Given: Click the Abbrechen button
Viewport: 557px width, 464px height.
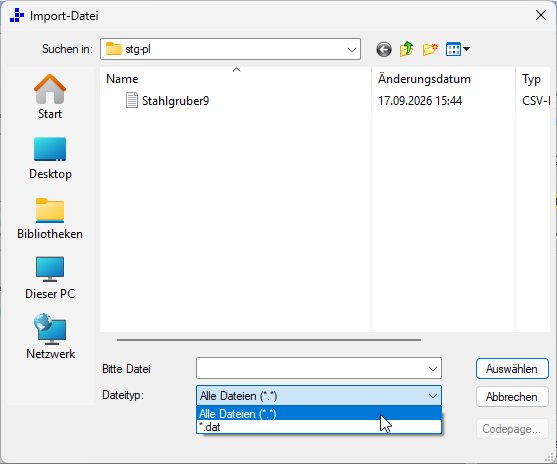Looking at the screenshot, I should tap(512, 396).
